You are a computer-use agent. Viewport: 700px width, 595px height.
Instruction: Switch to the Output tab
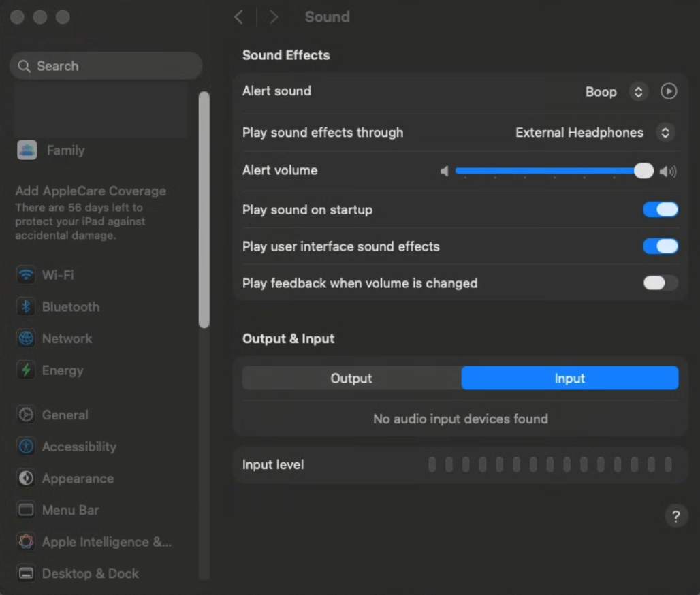351,379
